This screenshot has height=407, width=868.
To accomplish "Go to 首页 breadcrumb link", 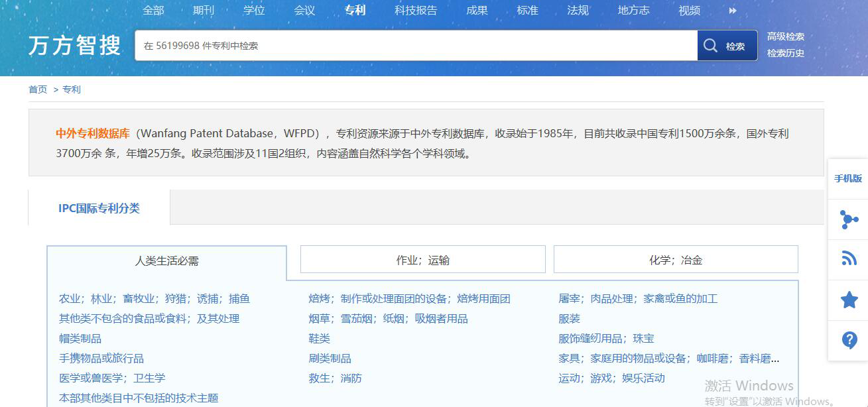I will click(38, 89).
